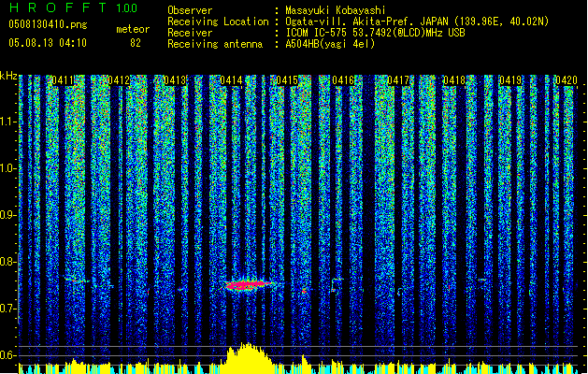Click the bright red meteor echo near 0414
The height and width of the screenshot is (374, 588).
[249, 286]
